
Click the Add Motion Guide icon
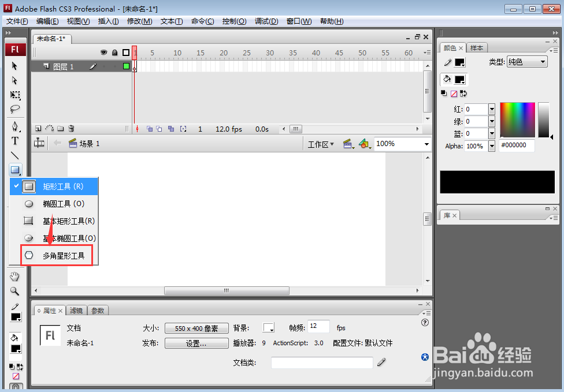(50, 129)
